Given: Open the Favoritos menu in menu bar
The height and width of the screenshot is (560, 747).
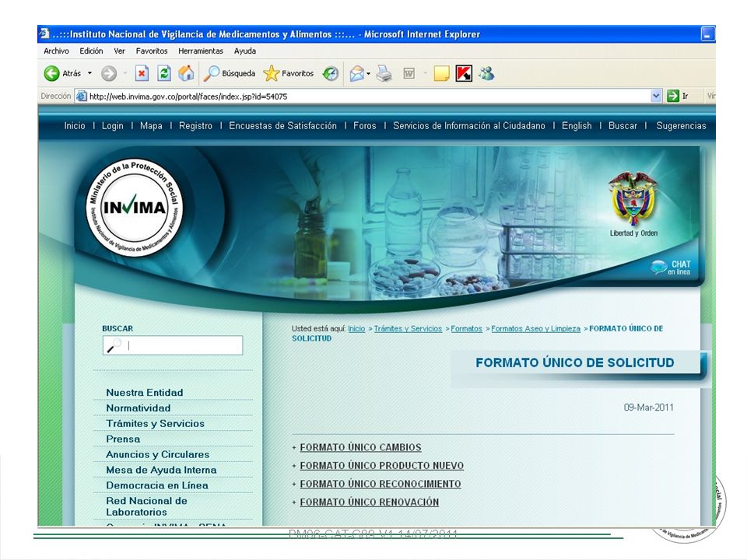Looking at the screenshot, I should tap(152, 51).
